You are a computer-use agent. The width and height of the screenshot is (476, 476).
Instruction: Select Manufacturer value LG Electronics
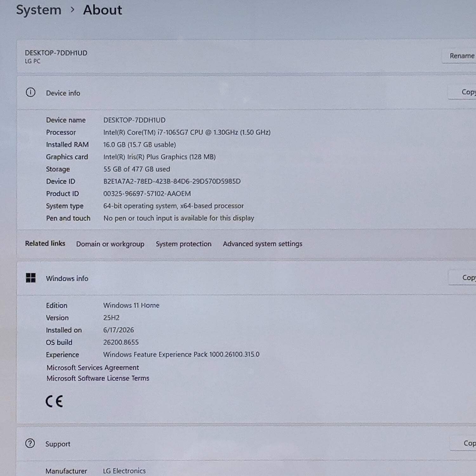pos(124,471)
